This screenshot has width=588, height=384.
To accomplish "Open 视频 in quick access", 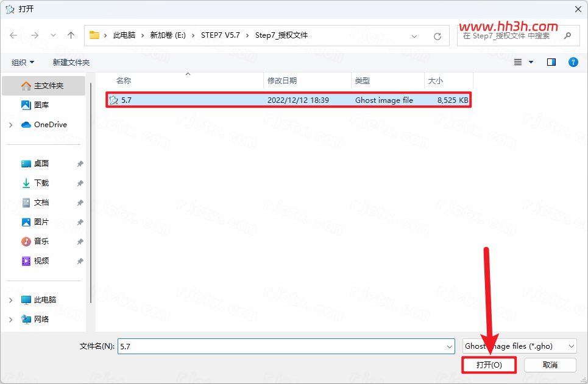I will pyautogui.click(x=41, y=261).
